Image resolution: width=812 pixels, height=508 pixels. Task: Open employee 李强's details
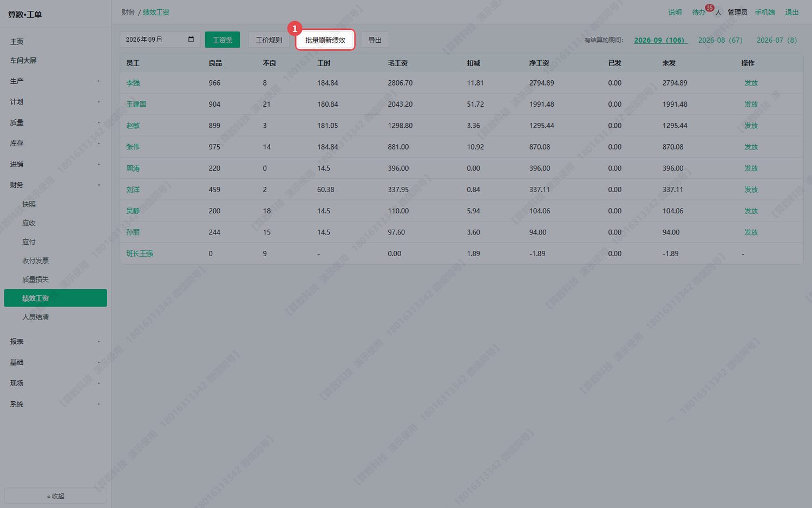click(x=133, y=83)
